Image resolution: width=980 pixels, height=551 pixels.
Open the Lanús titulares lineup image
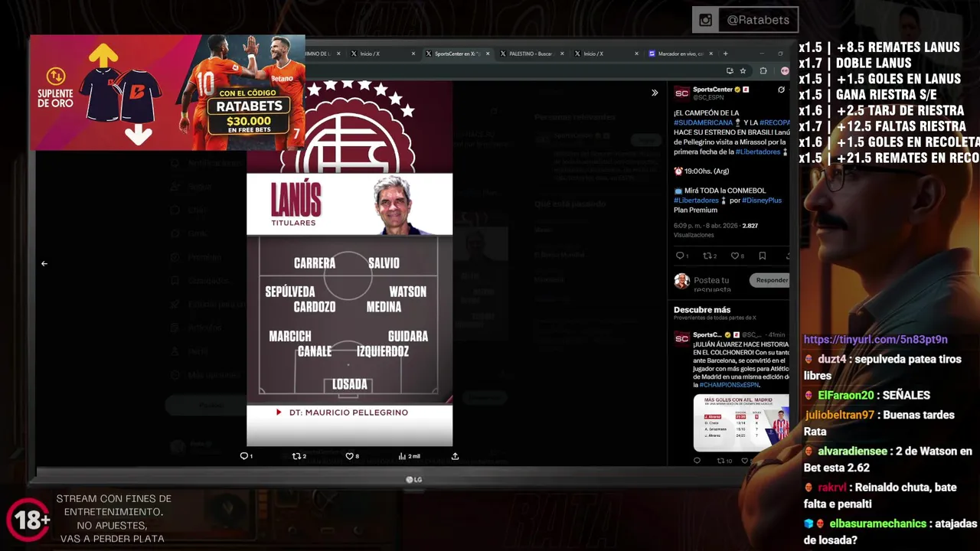(349, 263)
